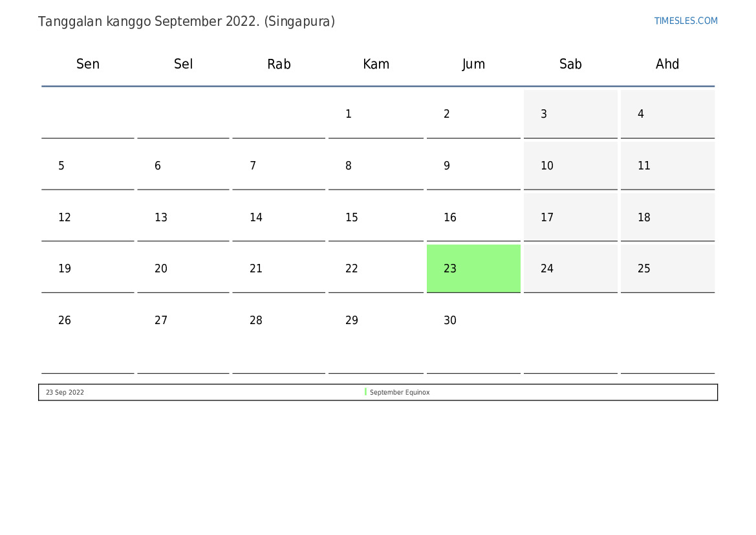The image size is (756, 535).
Task: Click the Sen weekday column header
Action: [x=88, y=64]
